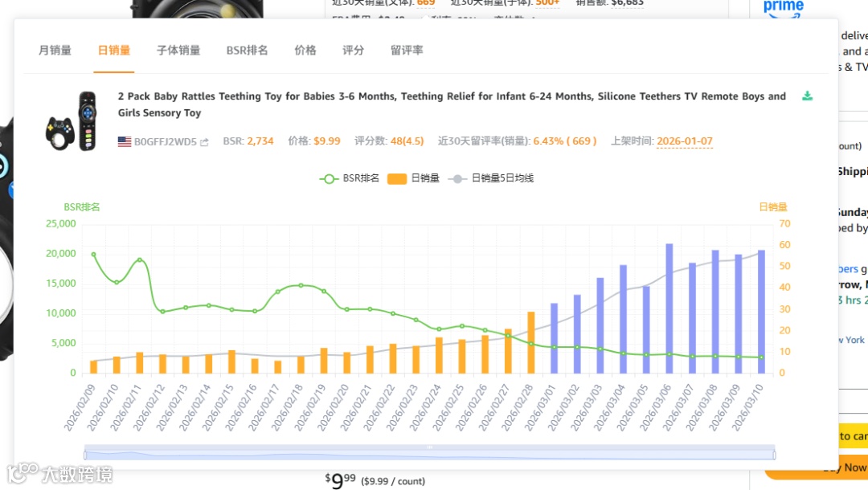Viewport: 868px width, 490px height.
Task: Click the x-axis label 2026/03/05
Action: [632, 408]
